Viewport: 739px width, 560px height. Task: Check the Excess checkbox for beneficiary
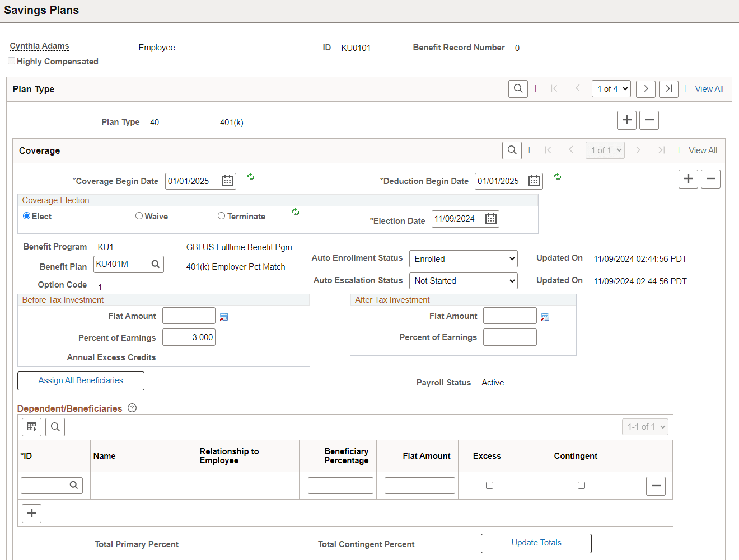point(490,486)
